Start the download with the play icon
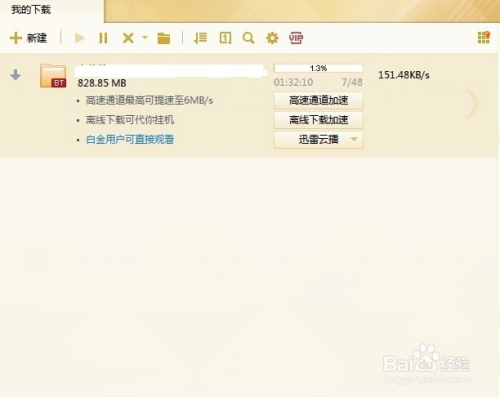Screen dimensions: 500x397 click(x=79, y=38)
